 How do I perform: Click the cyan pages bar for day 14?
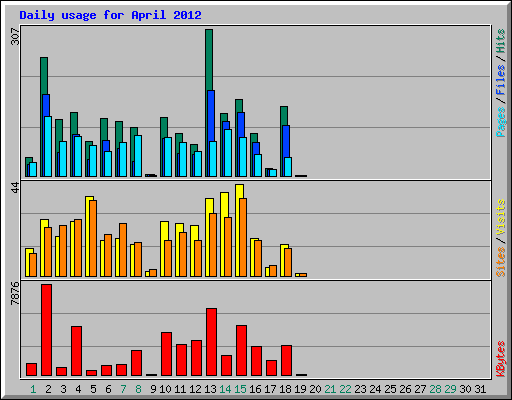[x=228, y=153]
